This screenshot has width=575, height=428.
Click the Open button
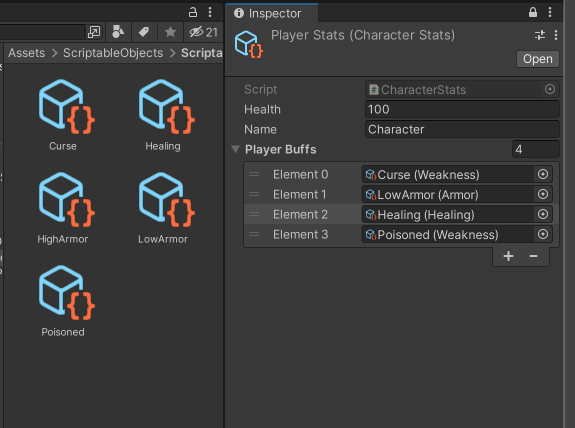(538, 59)
